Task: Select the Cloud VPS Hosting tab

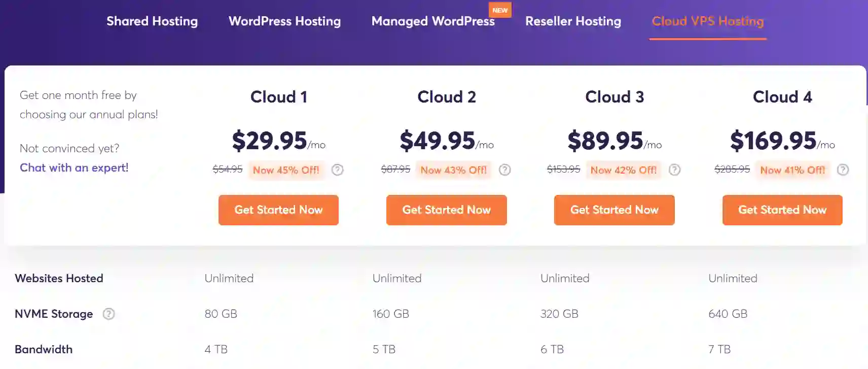Action: click(708, 21)
